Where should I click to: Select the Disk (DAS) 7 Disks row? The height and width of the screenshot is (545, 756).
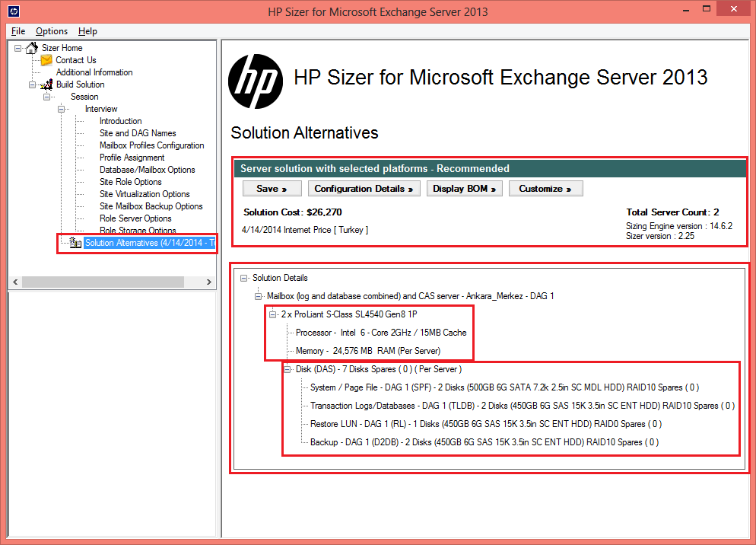click(x=379, y=369)
